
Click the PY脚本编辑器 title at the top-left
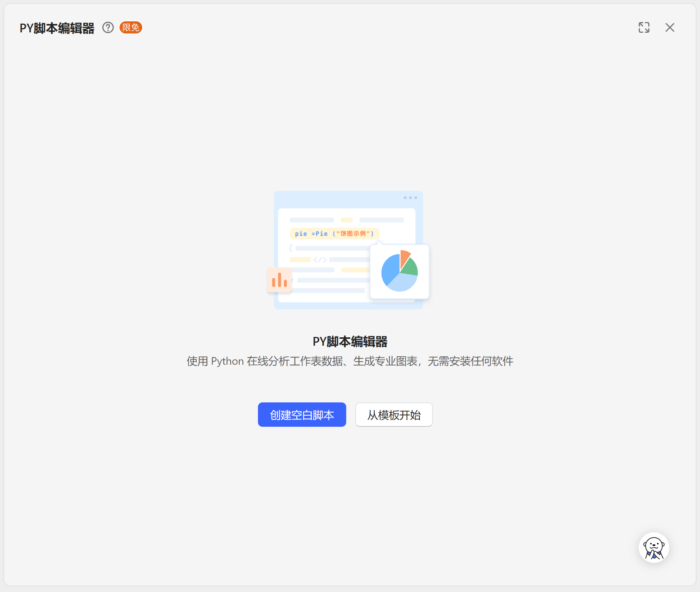pyautogui.click(x=57, y=27)
